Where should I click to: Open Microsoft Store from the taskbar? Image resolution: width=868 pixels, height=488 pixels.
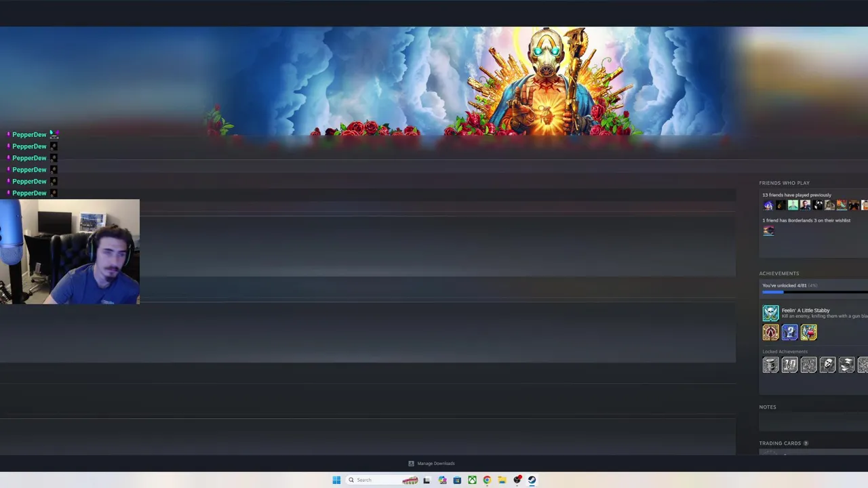[x=457, y=480]
